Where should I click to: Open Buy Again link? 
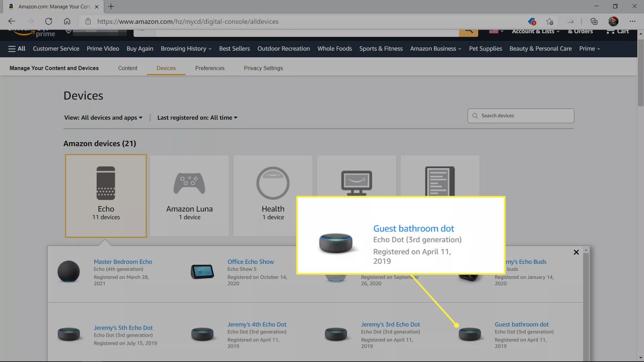coord(140,49)
